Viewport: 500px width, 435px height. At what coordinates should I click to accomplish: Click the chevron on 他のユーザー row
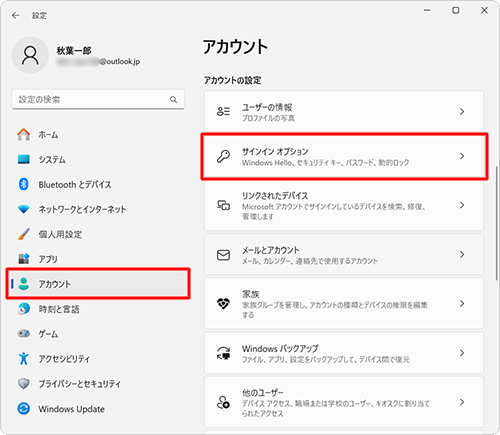462,402
